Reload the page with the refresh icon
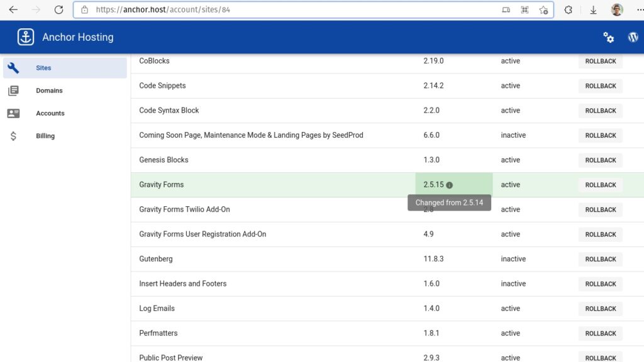Viewport: 644px width, 362px height. pyautogui.click(x=58, y=9)
